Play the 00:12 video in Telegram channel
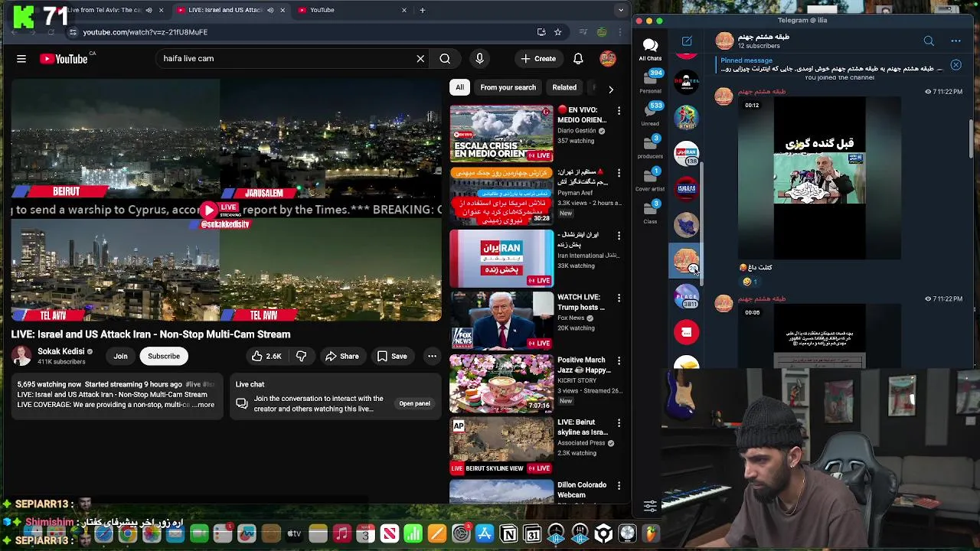The width and height of the screenshot is (980, 551). pos(819,178)
